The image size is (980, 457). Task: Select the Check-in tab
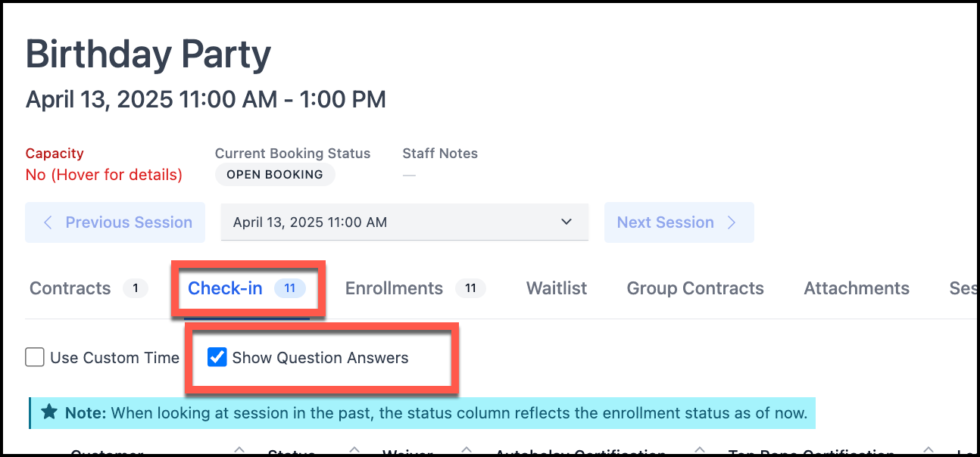tap(226, 288)
